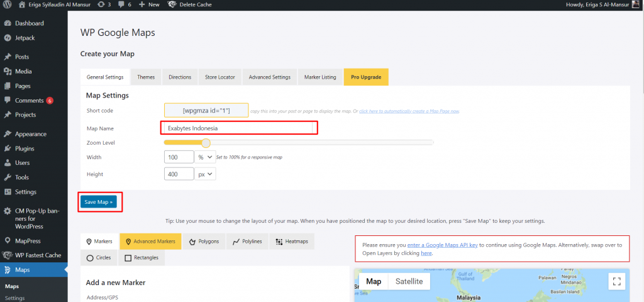The height and width of the screenshot is (302, 644).
Task: Click the here link for Open Layers
Action: click(426, 254)
